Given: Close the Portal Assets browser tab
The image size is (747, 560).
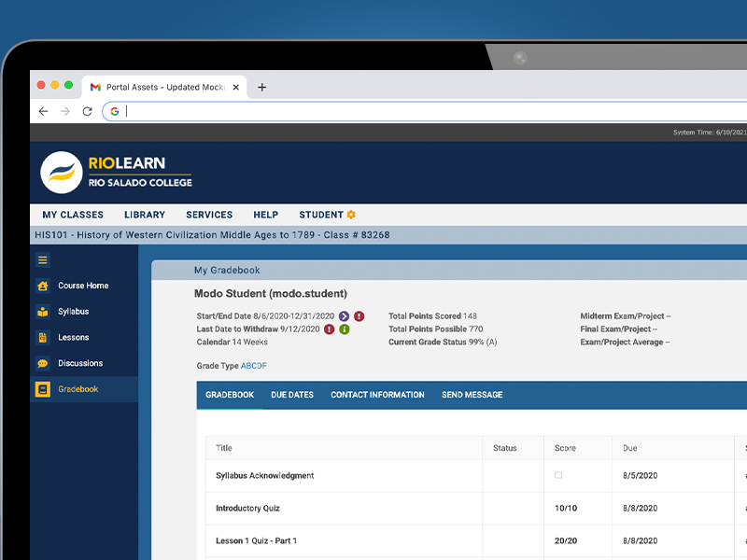Looking at the screenshot, I should 236,87.
